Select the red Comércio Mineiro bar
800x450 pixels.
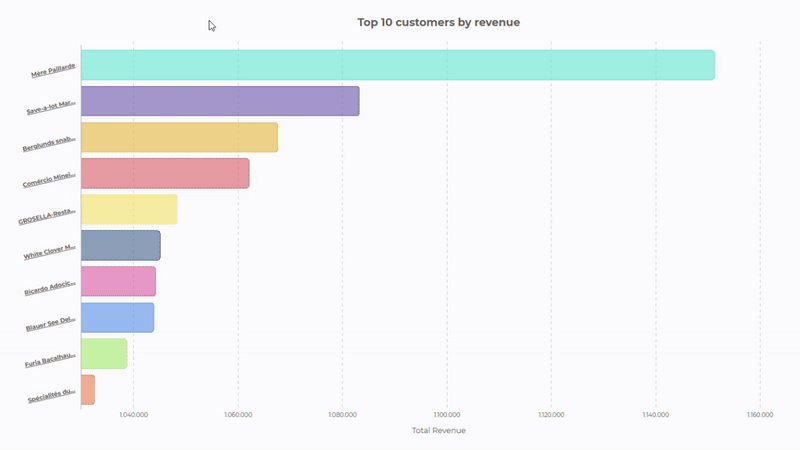click(164, 173)
